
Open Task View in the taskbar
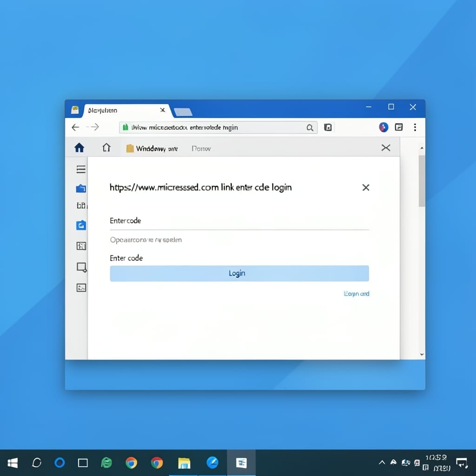[x=83, y=463]
